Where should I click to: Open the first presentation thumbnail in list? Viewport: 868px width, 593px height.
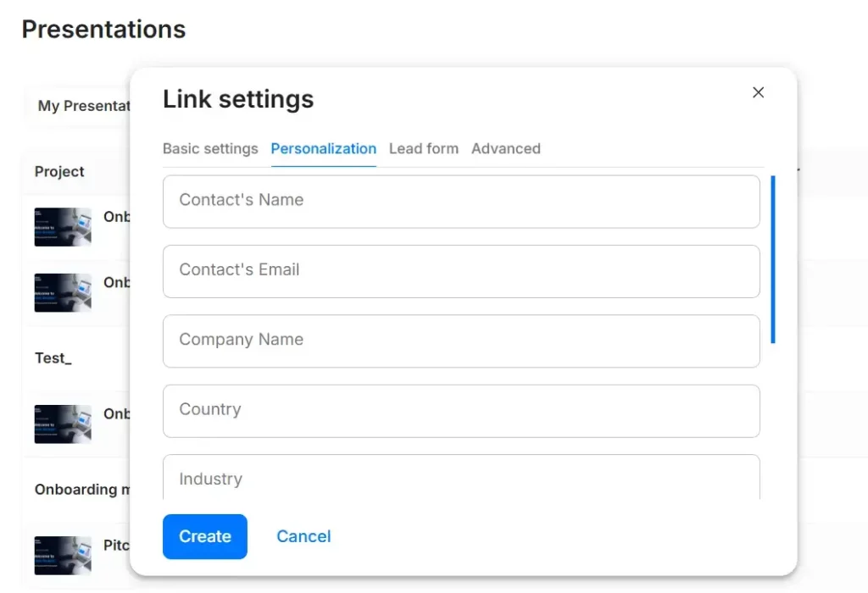63,227
